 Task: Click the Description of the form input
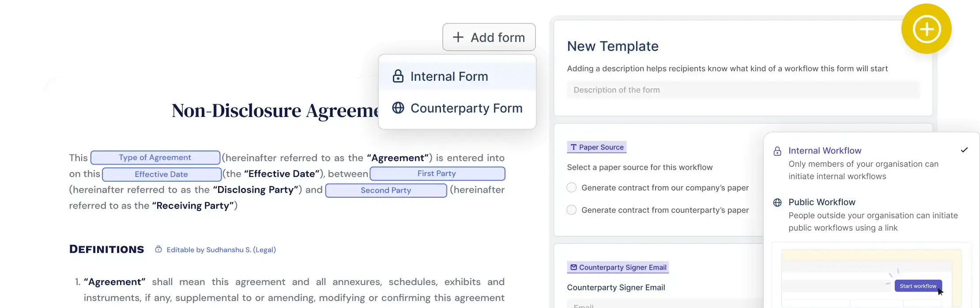(x=743, y=90)
